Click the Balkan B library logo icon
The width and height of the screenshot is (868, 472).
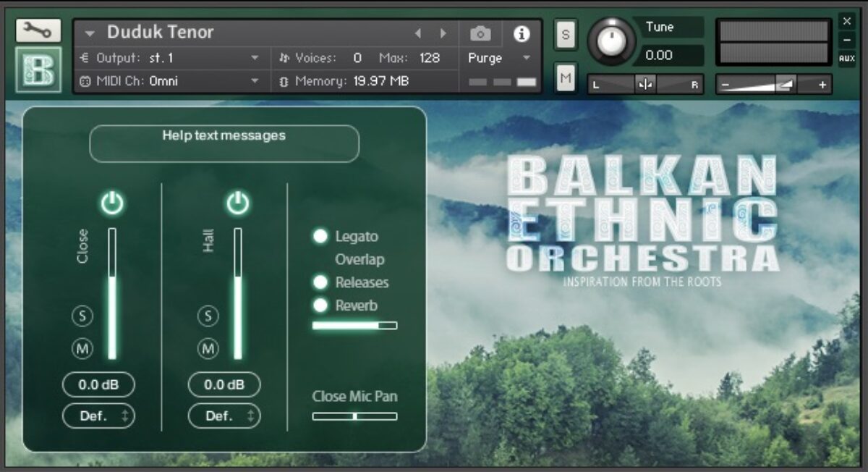click(x=38, y=69)
